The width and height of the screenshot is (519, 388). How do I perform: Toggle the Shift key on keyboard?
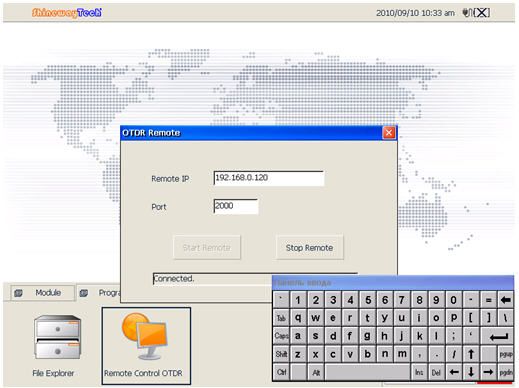point(281,354)
